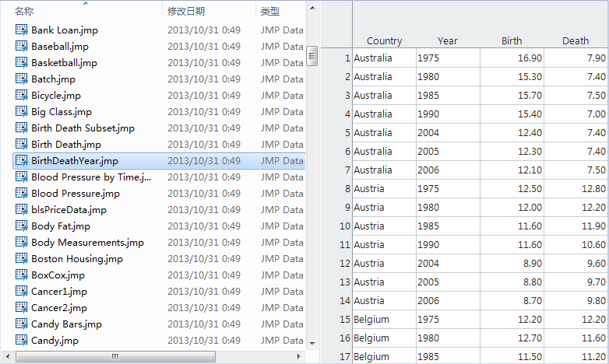Click the vertical scrollbar thumb in file list
The width and height of the screenshot is (609, 364).
click(x=312, y=56)
